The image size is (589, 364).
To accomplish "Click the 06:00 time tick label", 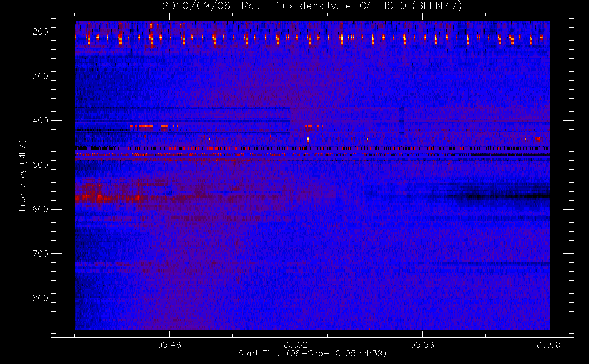I will [549, 345].
